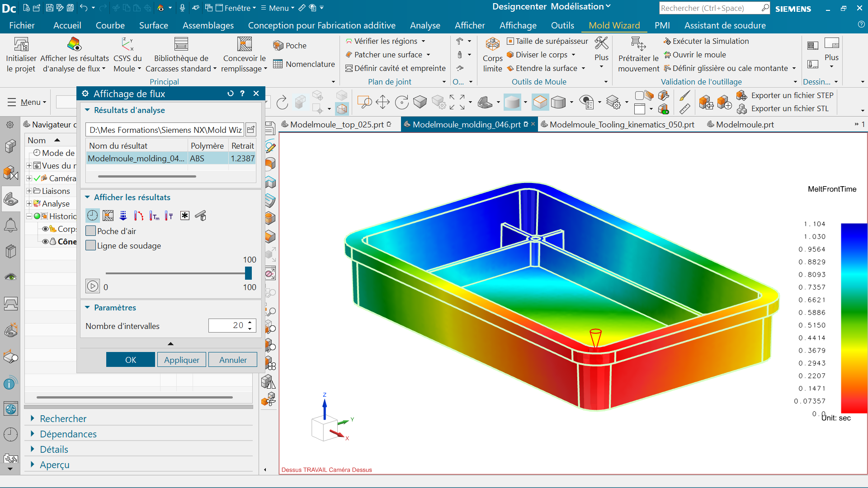Click the animation percentage slider handle
This screenshot has width=868, height=488.
[x=248, y=273]
